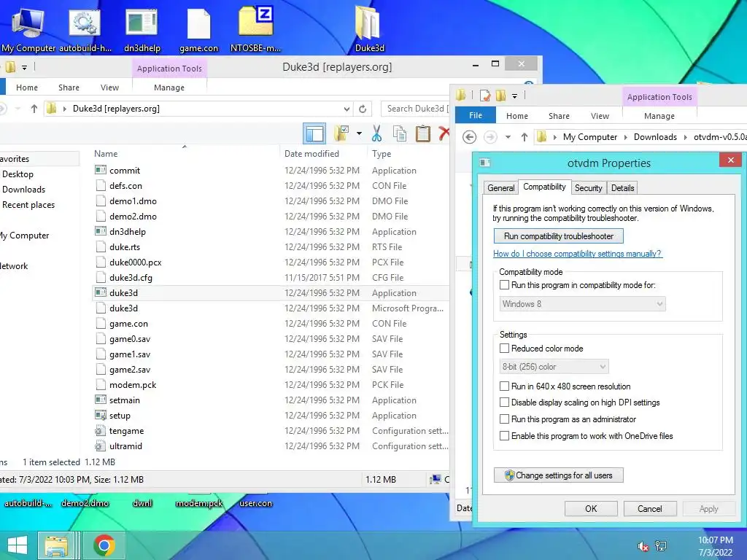Viewport: 747px width, 560px height.
Task: Click the Cut scissors icon in Duke3d toolbar
Action: point(377,134)
